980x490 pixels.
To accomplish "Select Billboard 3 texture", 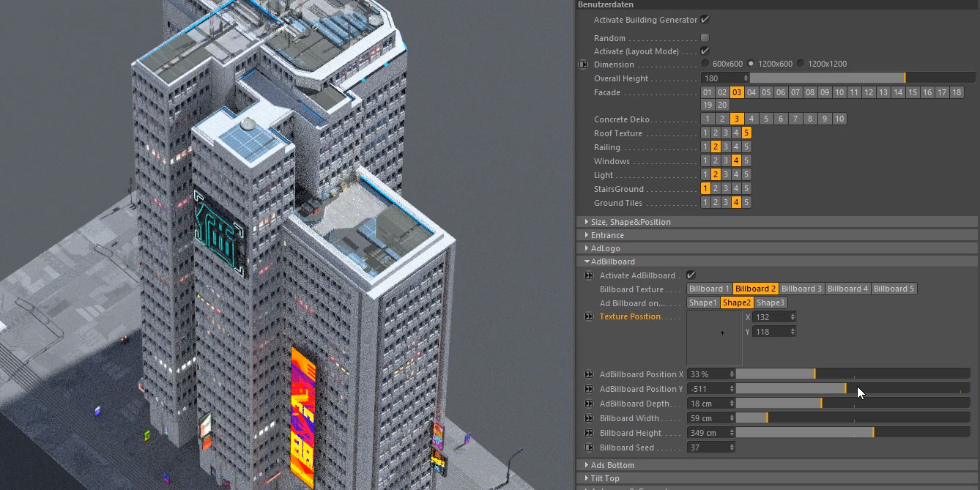I will coord(801,289).
